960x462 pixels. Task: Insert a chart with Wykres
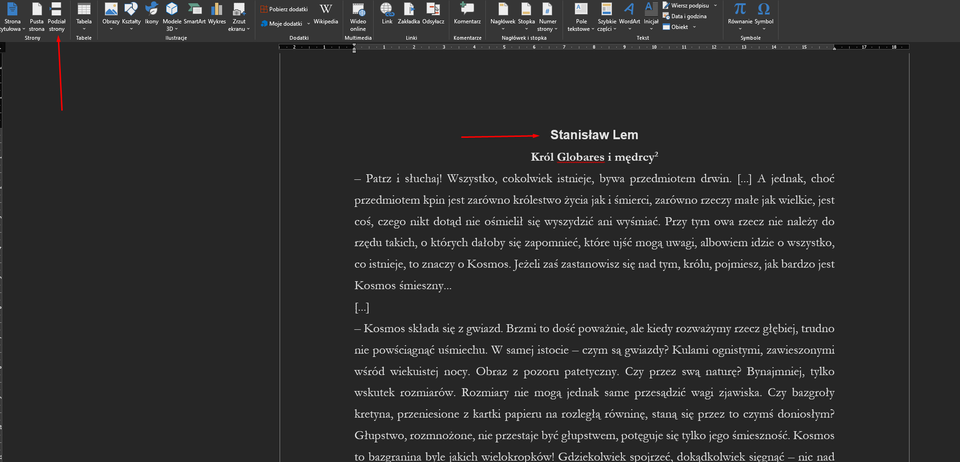[x=217, y=13]
